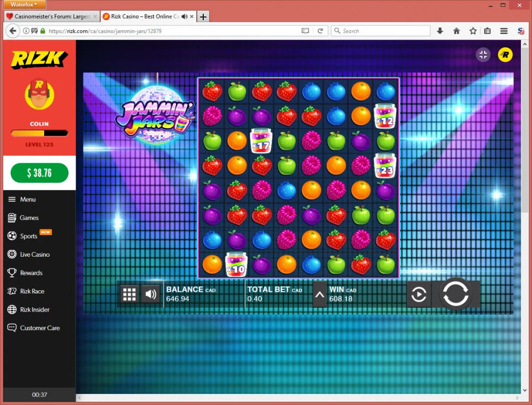532x405 pixels.
Task: Click the hamburger icon beside Menu
Action: point(12,199)
